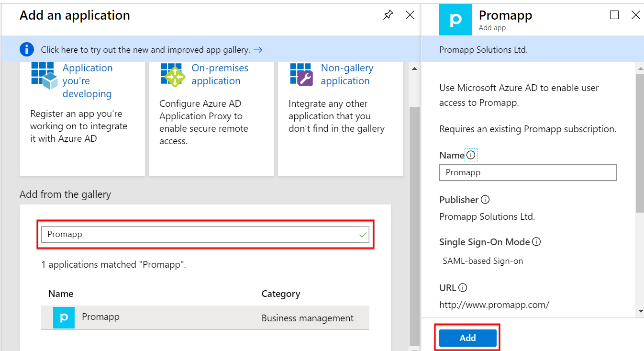The width and height of the screenshot is (644, 351).
Task: Maximize the Promapp blade
Action: pyautogui.click(x=614, y=15)
